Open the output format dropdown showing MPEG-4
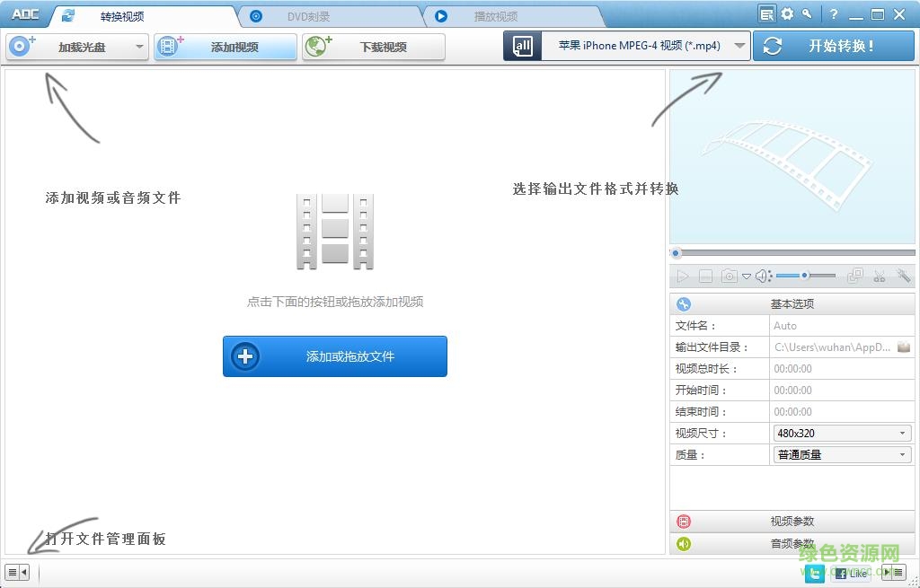Screen dimensions: 920x588 tap(642, 45)
